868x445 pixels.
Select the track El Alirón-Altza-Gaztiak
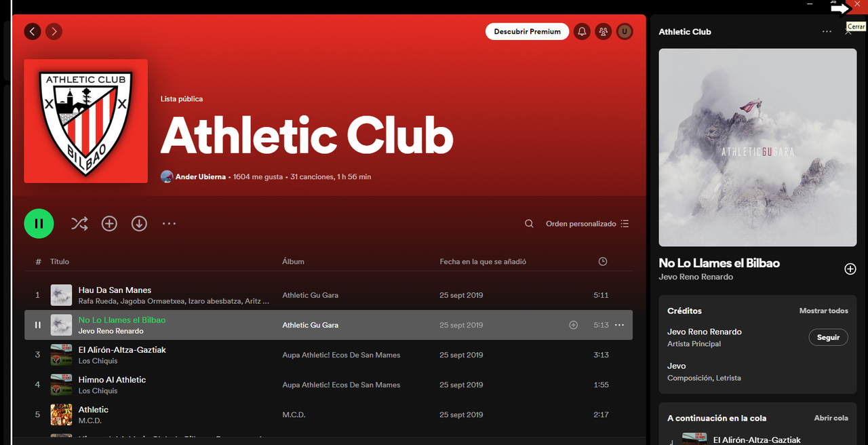coord(122,350)
